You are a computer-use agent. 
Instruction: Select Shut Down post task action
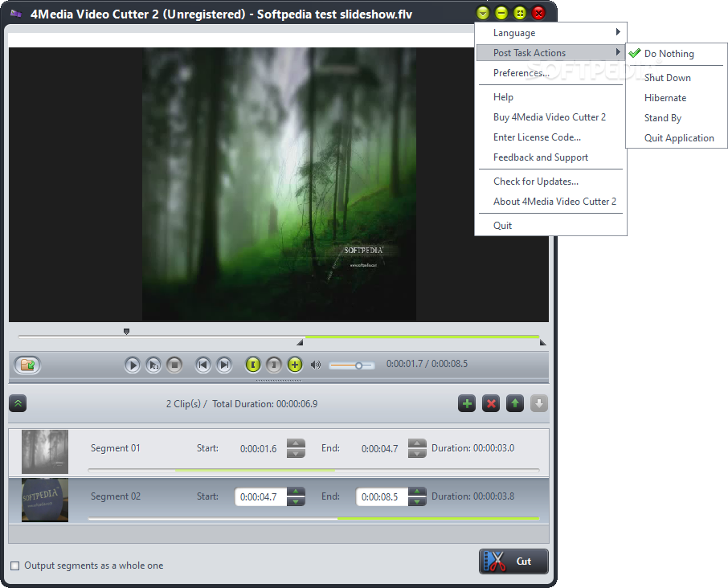[677, 77]
